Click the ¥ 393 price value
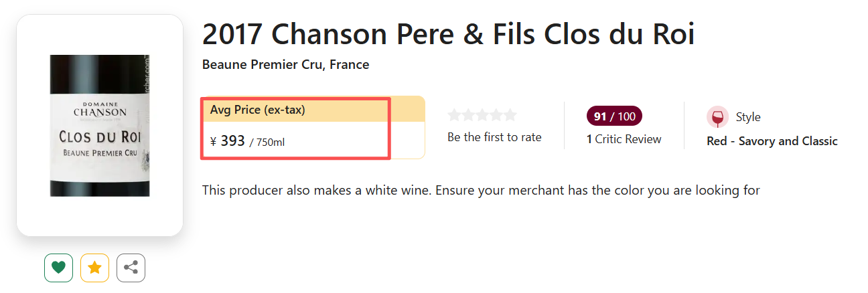Image resolution: width=868 pixels, height=293 pixels. (228, 141)
